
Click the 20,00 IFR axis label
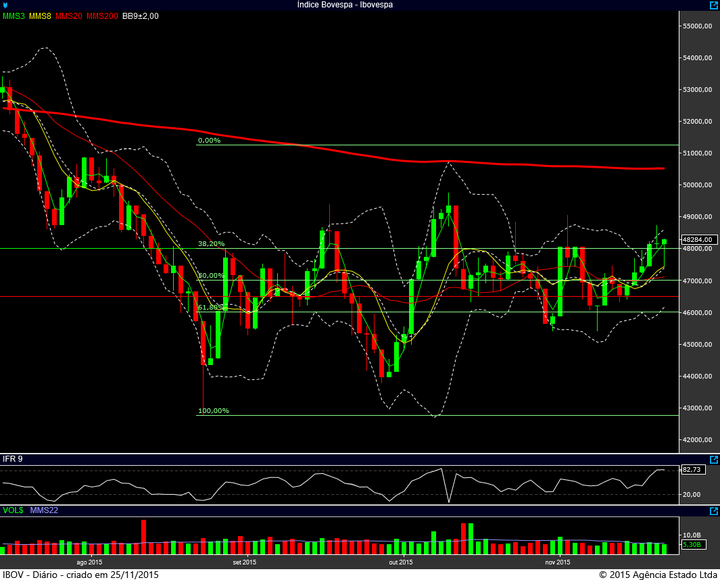692,495
